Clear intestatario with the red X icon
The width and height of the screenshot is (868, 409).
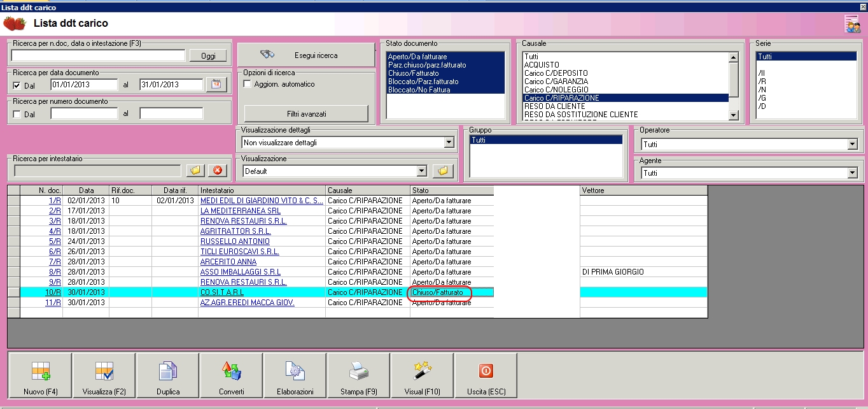coord(218,171)
